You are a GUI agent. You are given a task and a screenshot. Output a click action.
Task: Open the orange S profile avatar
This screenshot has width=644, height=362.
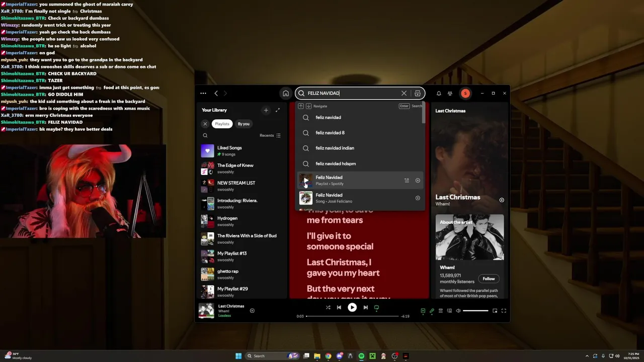(465, 93)
